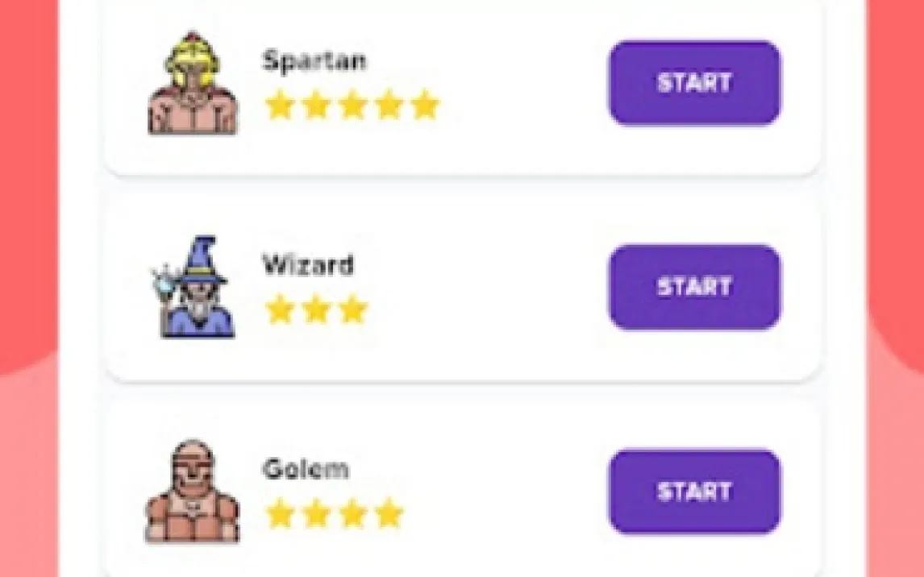Start the game against Golem
924x577 pixels.
694,492
